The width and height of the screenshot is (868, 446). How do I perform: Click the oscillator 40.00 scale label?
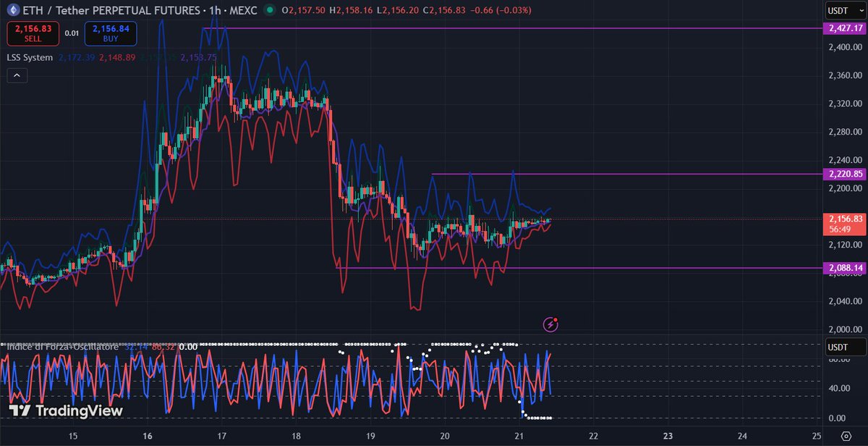(839, 388)
